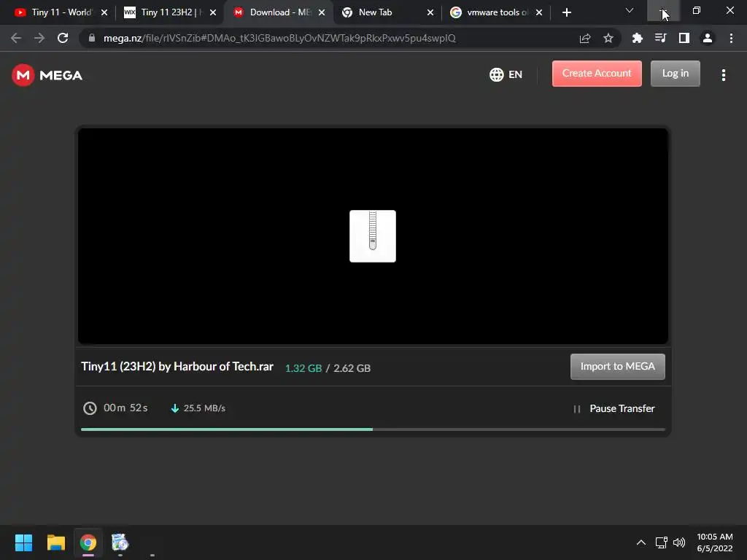The width and height of the screenshot is (747, 560).
Task: Open the Chrome profile icon
Action: tap(708, 38)
